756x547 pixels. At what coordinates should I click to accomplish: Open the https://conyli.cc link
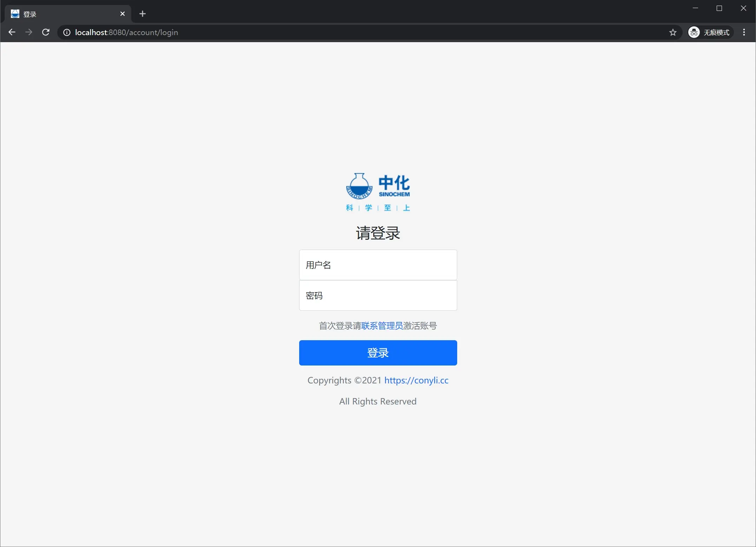coord(416,380)
